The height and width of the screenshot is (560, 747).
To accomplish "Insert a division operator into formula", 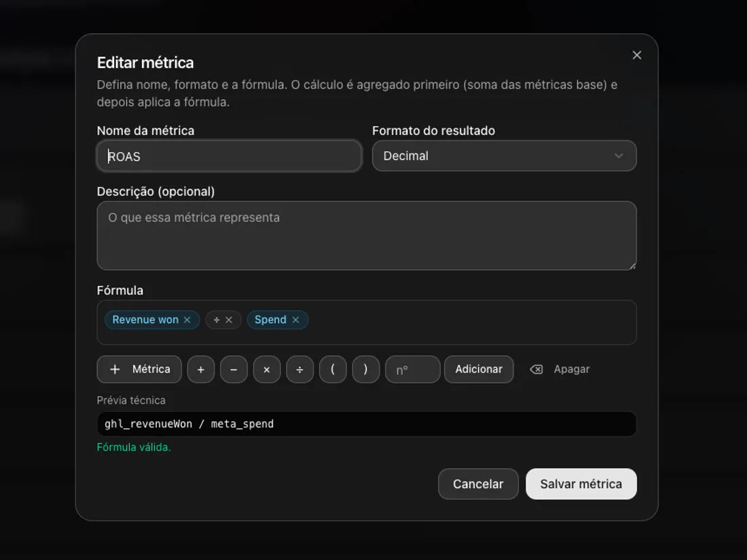I will pyautogui.click(x=299, y=369).
